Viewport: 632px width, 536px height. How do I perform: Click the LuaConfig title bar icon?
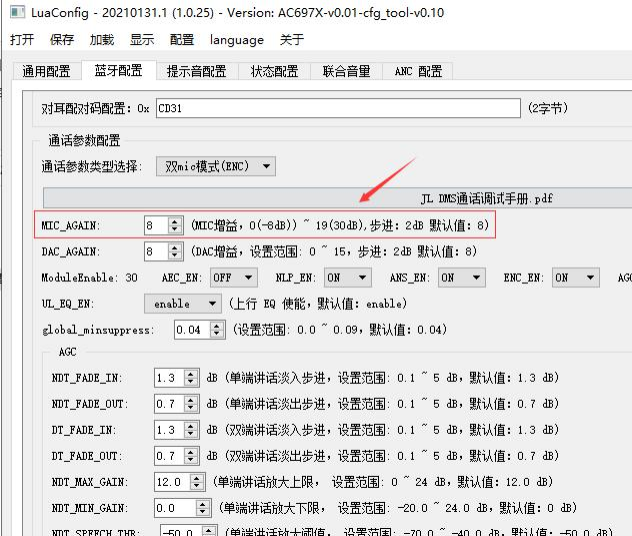pos(18,12)
